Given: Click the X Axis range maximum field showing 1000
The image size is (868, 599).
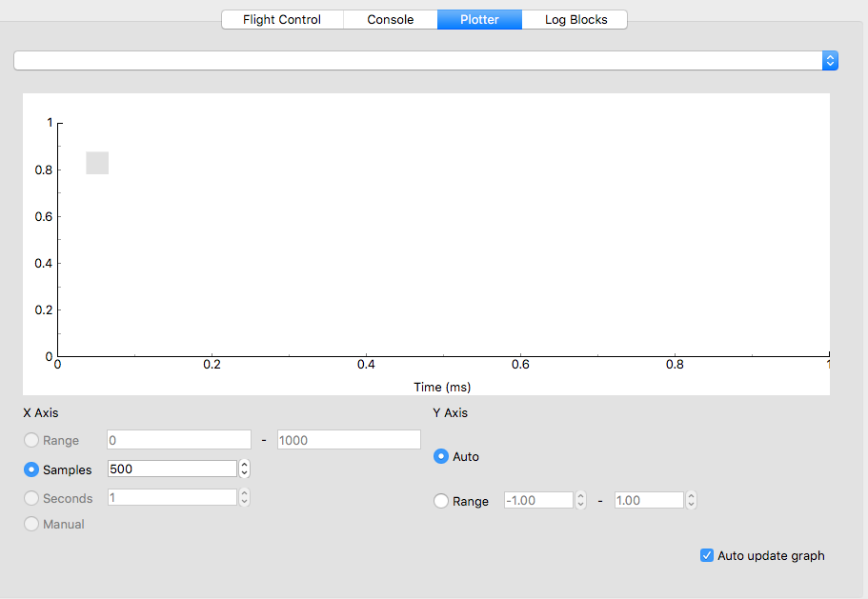Looking at the screenshot, I should click(348, 440).
